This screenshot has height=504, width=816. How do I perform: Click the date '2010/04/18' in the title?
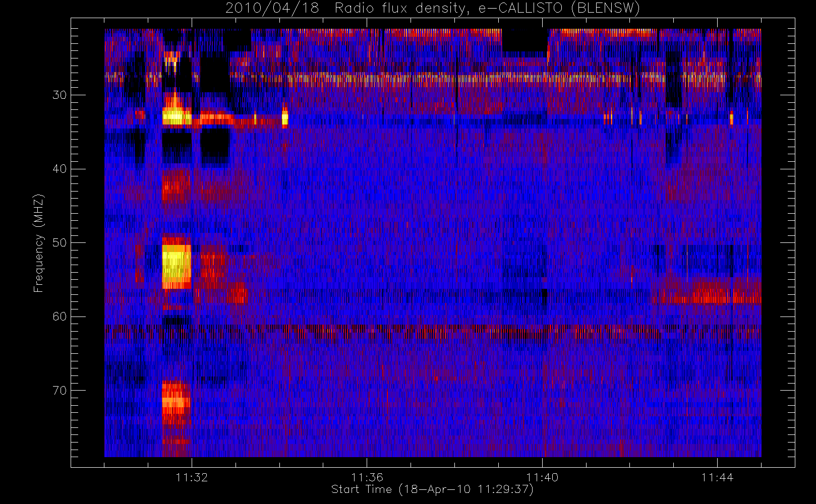272,9
